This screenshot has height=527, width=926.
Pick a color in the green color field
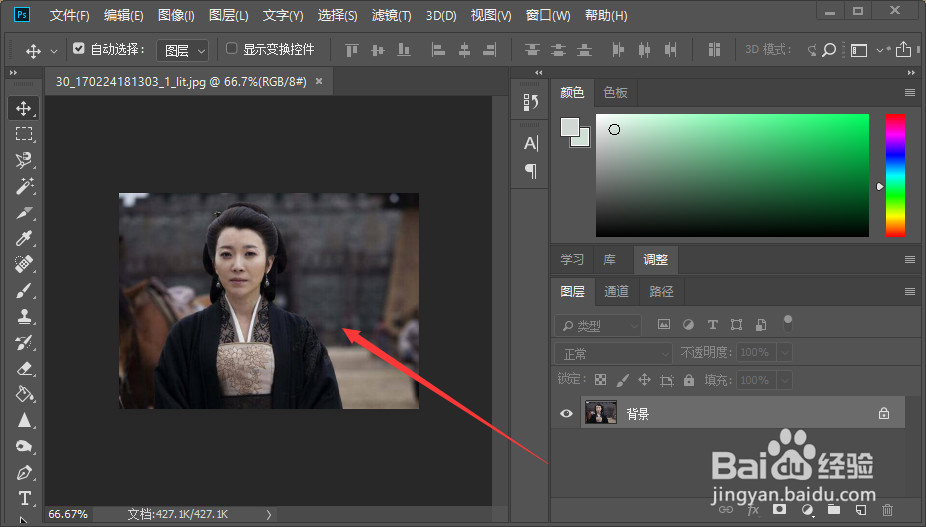(x=732, y=175)
